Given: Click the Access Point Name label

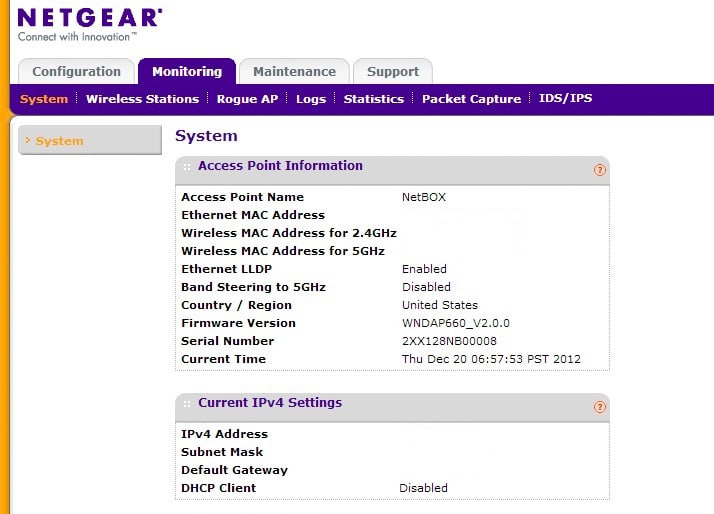Looking at the screenshot, I should (242, 197).
